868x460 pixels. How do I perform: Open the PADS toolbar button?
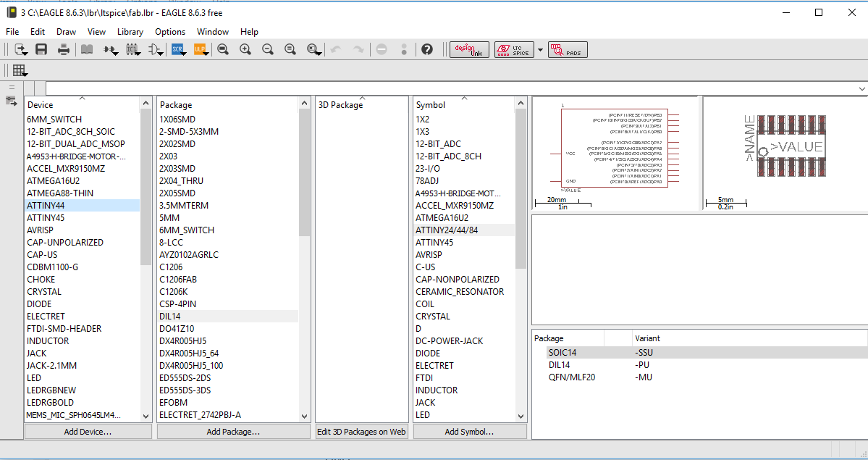tap(568, 49)
